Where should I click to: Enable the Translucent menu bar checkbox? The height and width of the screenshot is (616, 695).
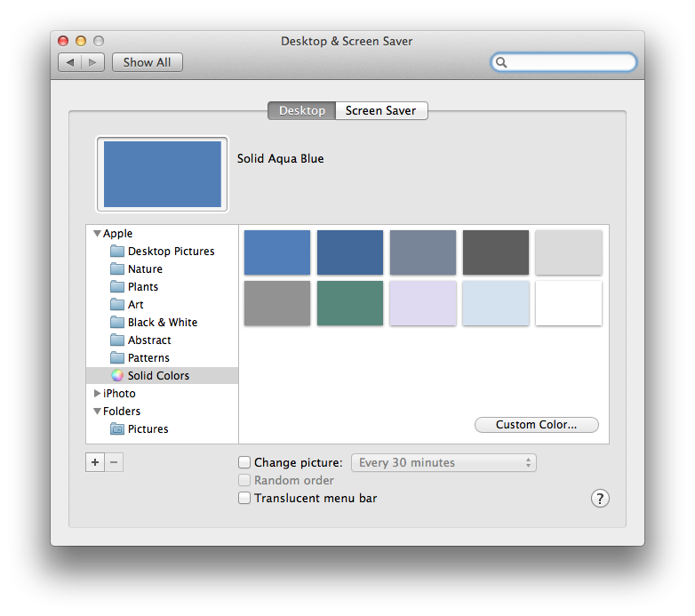click(x=244, y=498)
